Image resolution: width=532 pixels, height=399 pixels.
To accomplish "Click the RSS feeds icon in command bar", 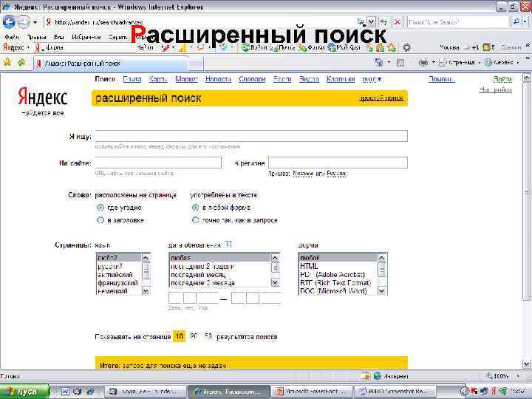I will tap(400, 63).
